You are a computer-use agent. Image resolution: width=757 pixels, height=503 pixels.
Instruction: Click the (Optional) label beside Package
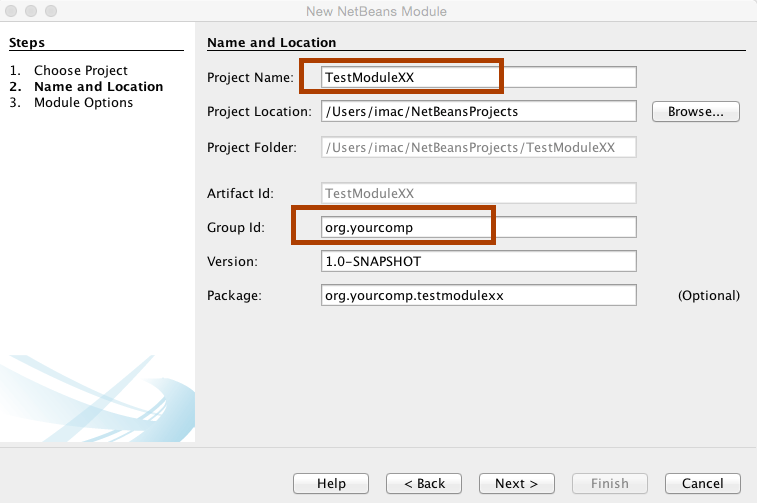[x=708, y=295]
